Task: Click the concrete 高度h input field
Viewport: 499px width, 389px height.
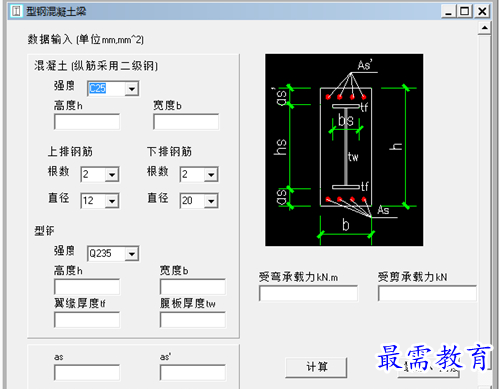Action: pos(87,122)
